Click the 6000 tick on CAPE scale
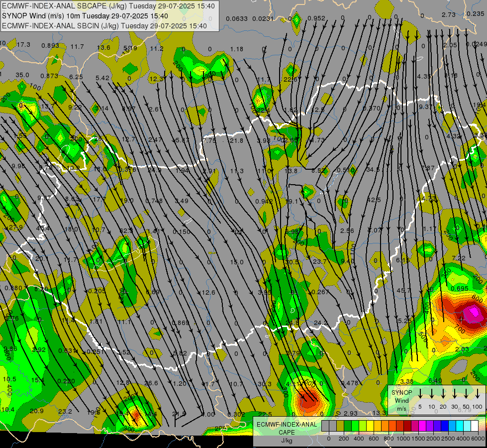 point(478,439)
